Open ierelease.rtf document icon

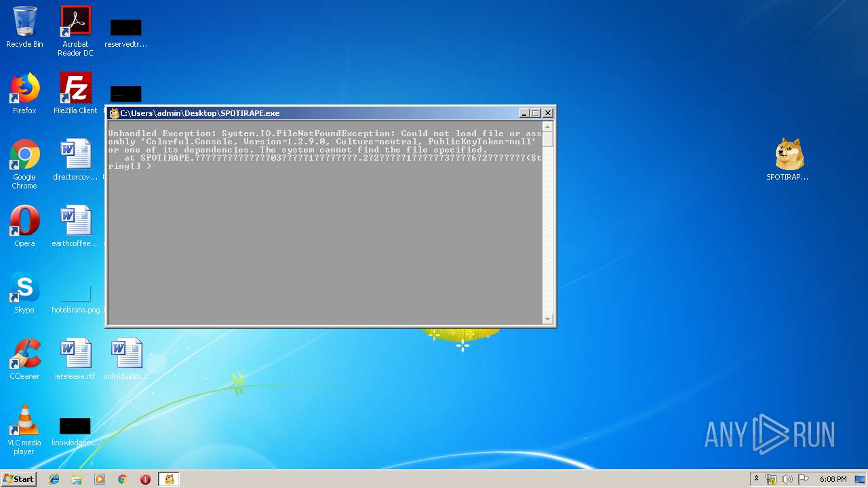click(75, 359)
